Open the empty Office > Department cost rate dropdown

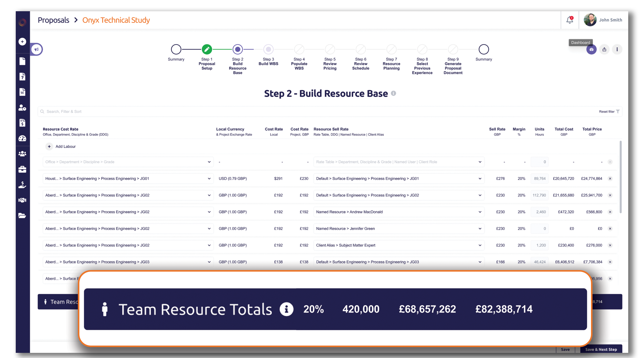tap(128, 162)
